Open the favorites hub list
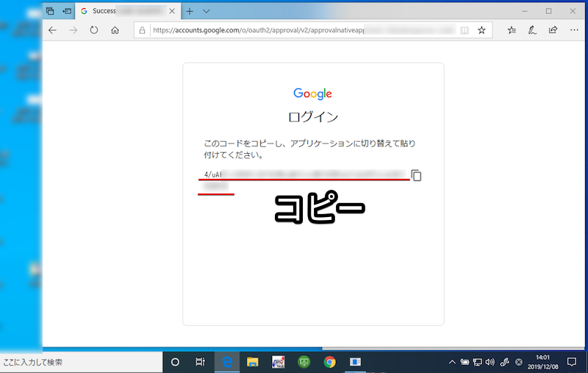The width and height of the screenshot is (588, 373). (x=512, y=30)
